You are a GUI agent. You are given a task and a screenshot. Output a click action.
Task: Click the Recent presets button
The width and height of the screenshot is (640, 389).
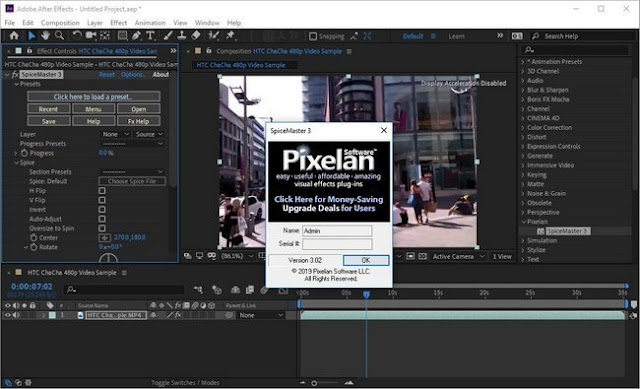(x=48, y=109)
